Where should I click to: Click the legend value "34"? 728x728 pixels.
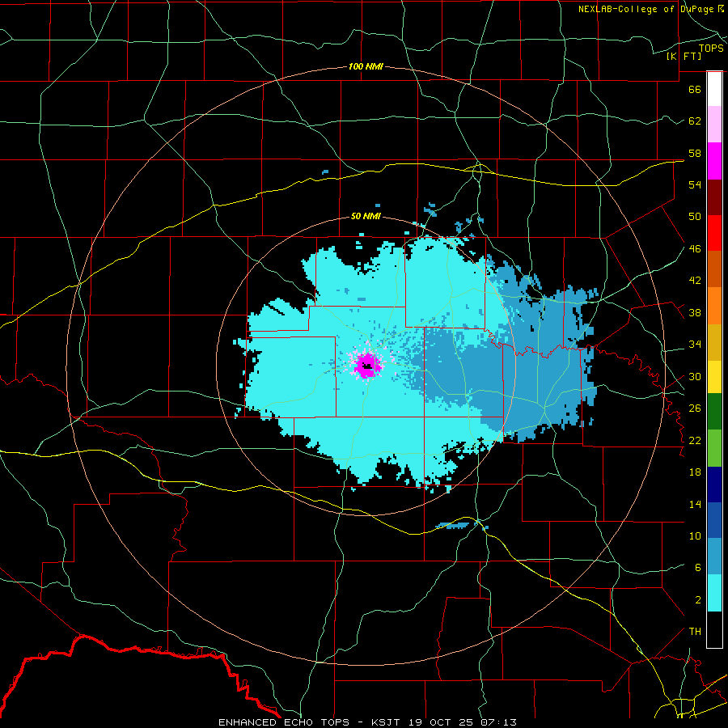pyautogui.click(x=695, y=345)
